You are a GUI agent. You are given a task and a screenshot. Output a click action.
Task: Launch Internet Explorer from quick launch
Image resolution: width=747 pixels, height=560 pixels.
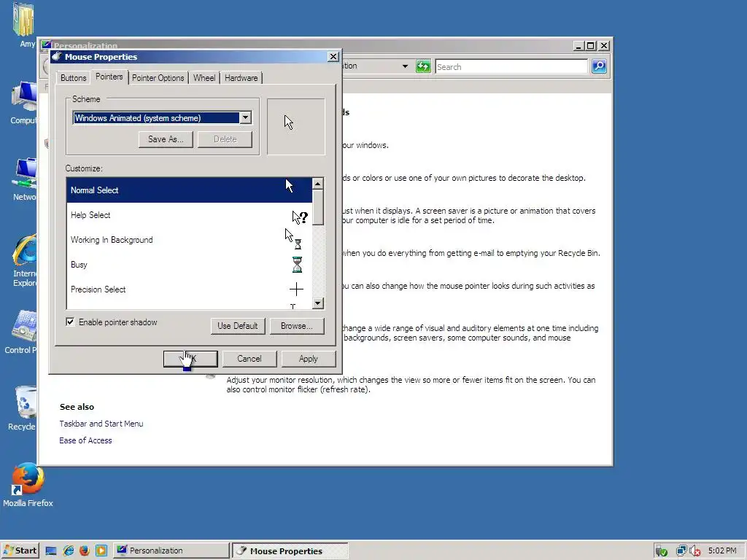point(68,551)
